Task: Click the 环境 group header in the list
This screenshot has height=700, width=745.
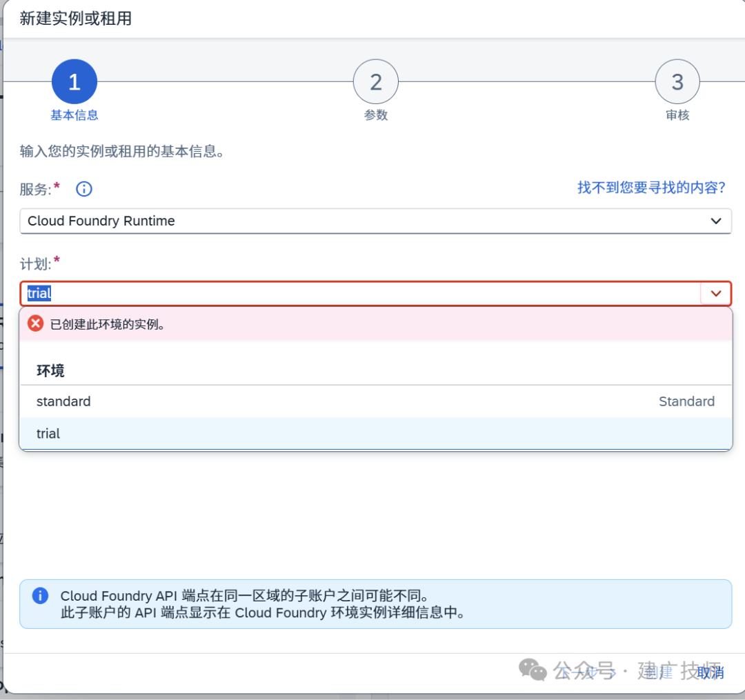Action: click(x=50, y=371)
